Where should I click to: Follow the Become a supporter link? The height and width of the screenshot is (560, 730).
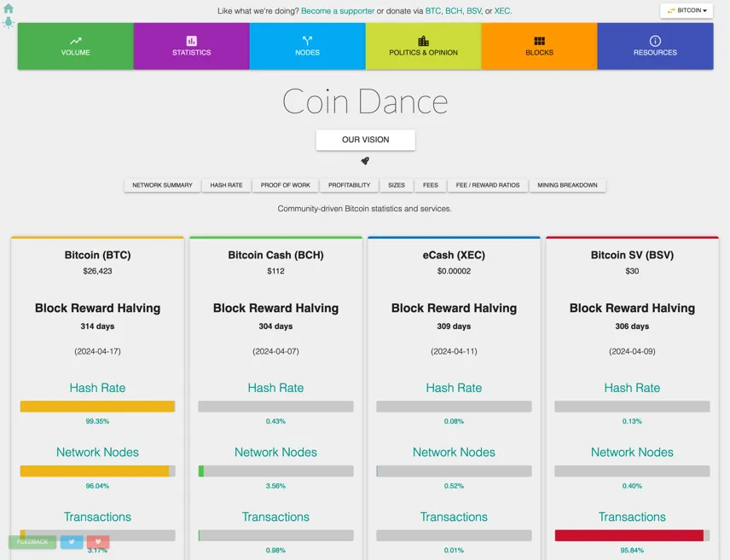coord(338,11)
